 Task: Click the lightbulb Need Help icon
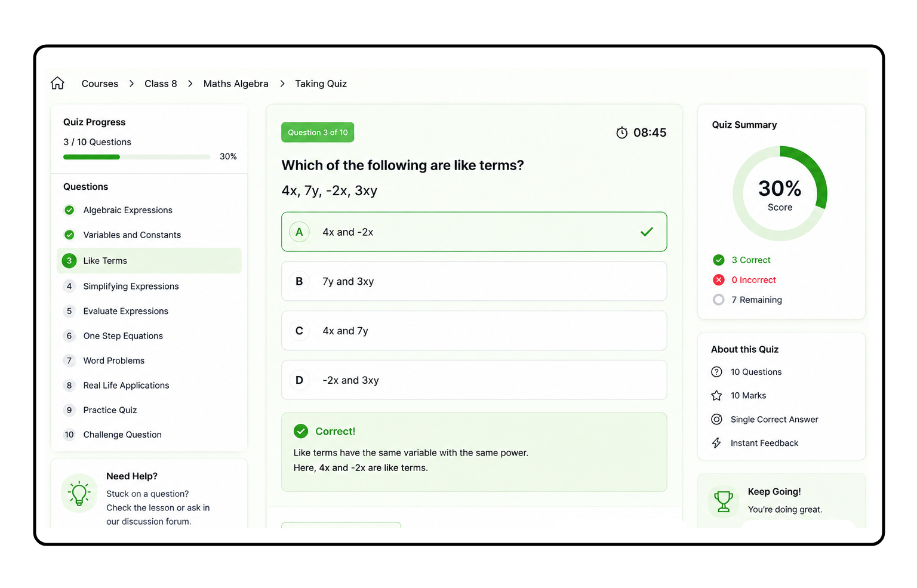[79, 494]
